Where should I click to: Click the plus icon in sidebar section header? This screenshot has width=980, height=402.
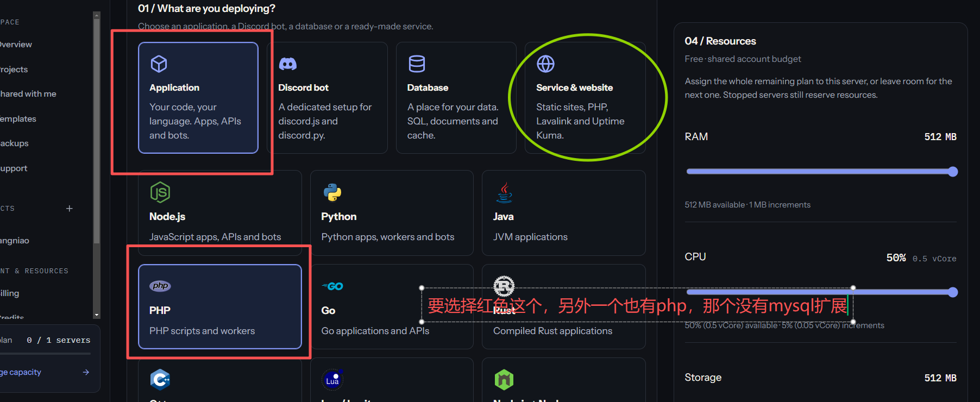(70, 209)
